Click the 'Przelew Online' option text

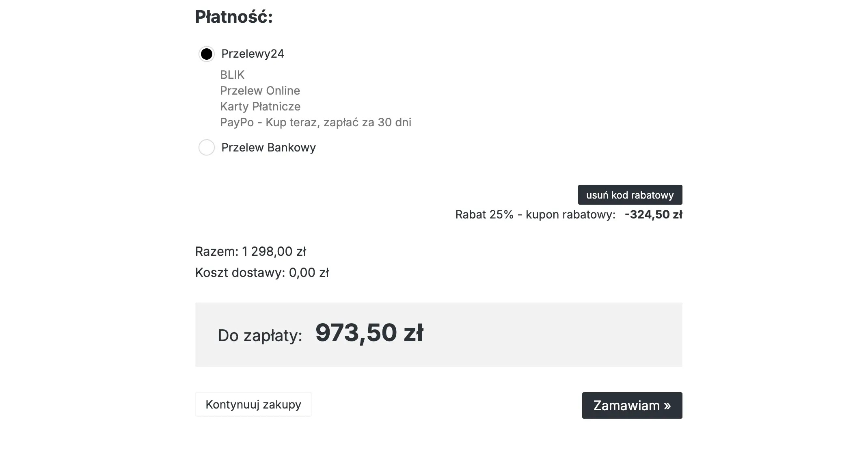point(260,91)
